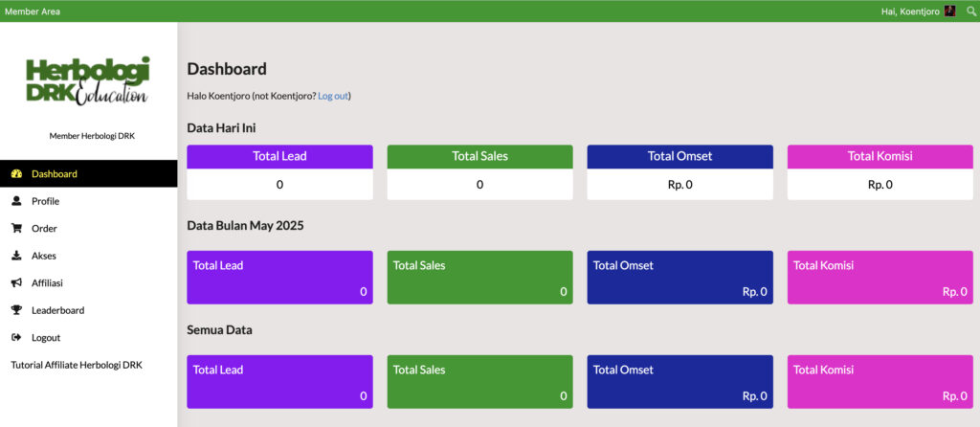Image resolution: width=980 pixels, height=427 pixels.
Task: Click the Semua Data heading
Action: [219, 329]
